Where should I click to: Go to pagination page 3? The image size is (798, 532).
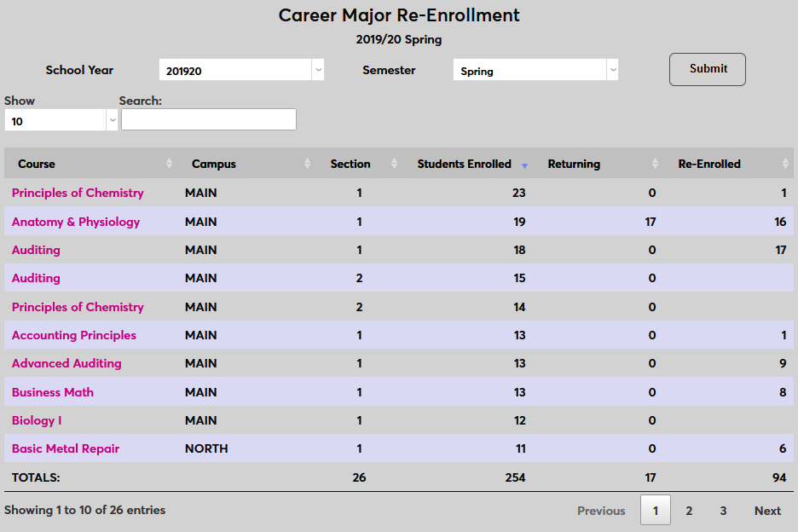pos(723,511)
